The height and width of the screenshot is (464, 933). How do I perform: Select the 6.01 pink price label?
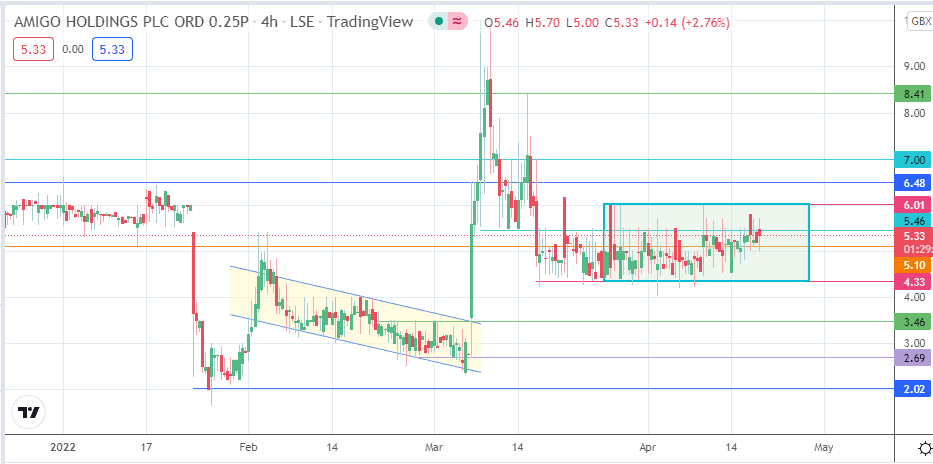click(x=913, y=205)
